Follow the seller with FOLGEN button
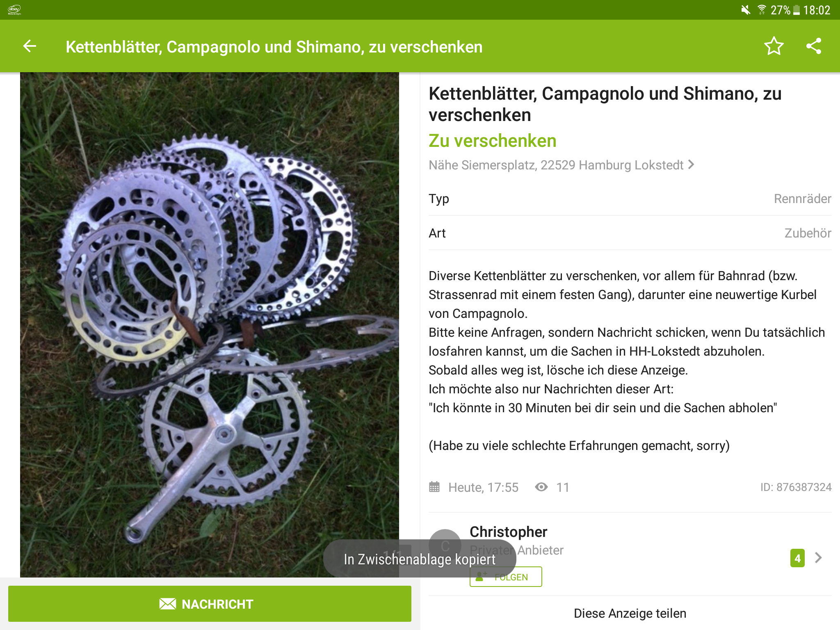The width and height of the screenshot is (840, 630). coord(506,577)
